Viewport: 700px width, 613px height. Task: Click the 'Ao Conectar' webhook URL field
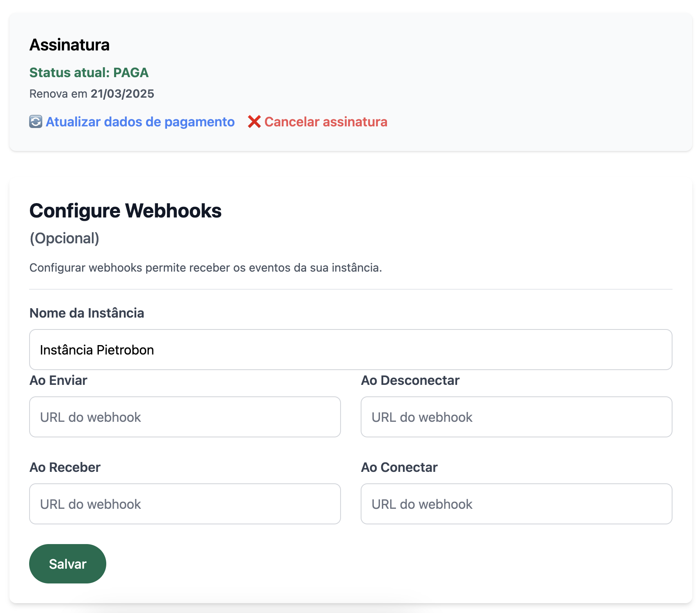coord(516,504)
